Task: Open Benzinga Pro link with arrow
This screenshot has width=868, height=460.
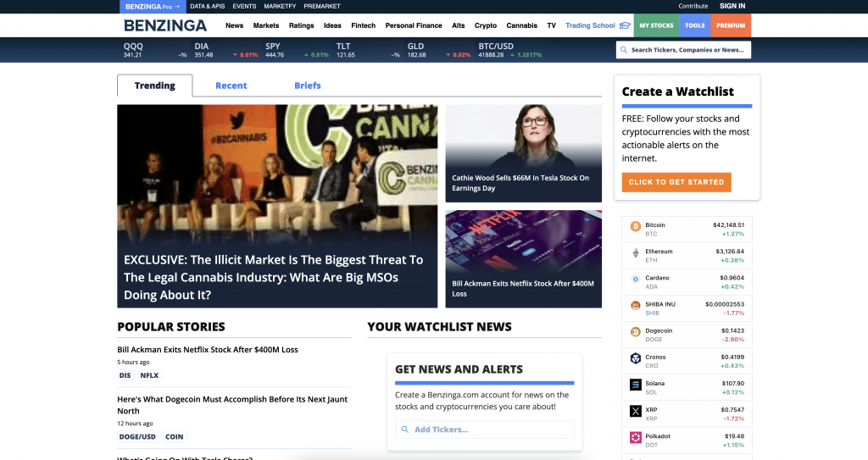Action: (x=153, y=7)
